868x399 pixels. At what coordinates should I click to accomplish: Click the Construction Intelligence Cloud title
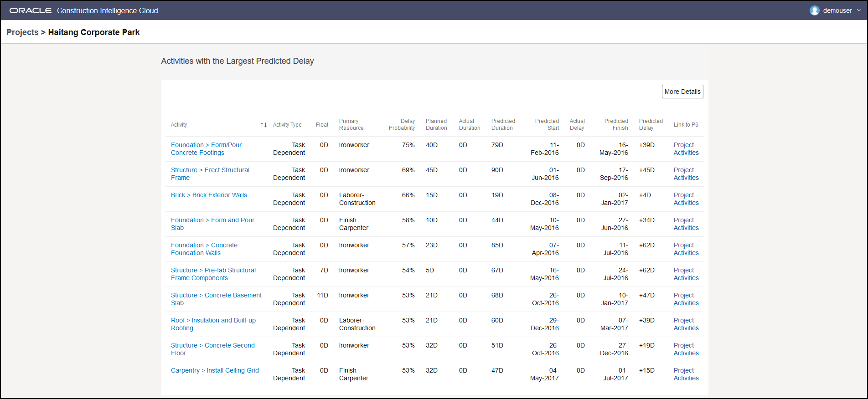tap(108, 10)
